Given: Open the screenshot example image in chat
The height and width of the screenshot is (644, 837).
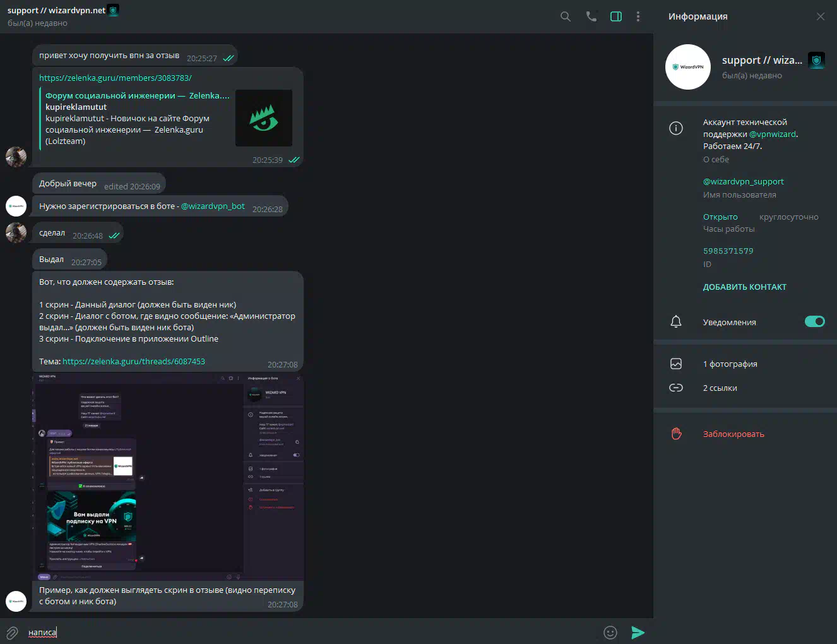Looking at the screenshot, I should 168,477.
